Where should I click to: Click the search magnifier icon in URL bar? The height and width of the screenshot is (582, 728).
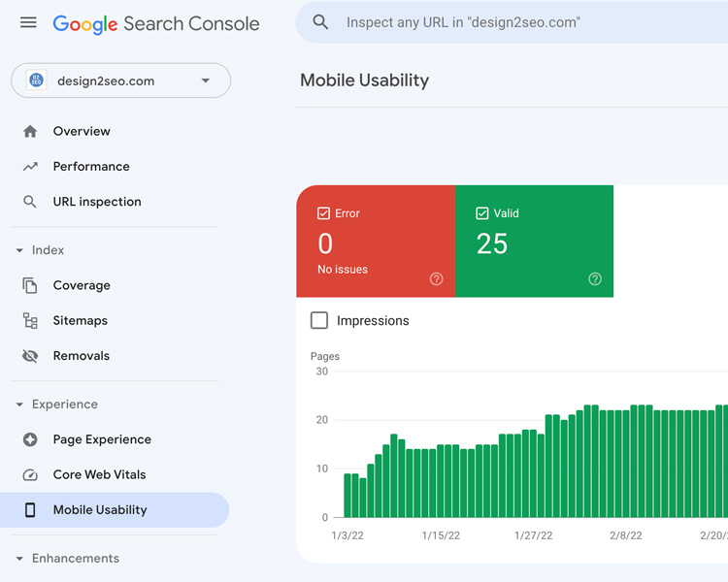pos(320,22)
